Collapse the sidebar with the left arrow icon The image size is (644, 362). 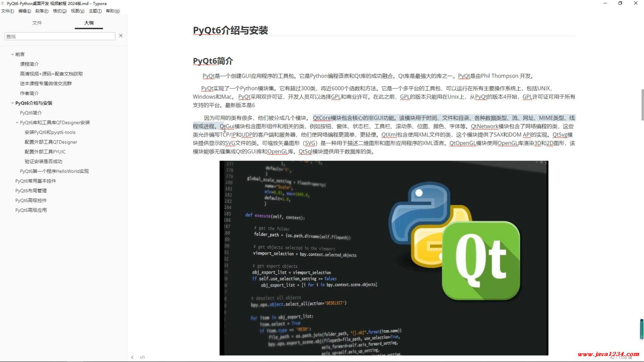tap(132, 357)
